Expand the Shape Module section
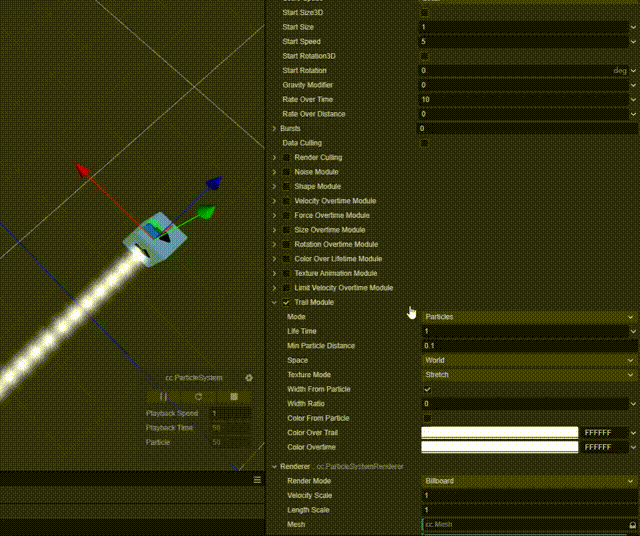Viewport: 640px width, 536px height. pos(274,187)
